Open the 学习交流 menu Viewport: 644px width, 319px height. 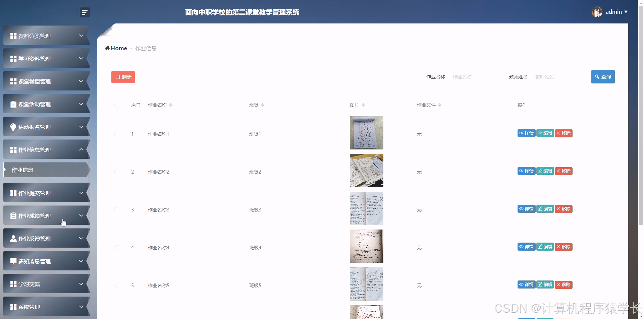[x=47, y=284]
